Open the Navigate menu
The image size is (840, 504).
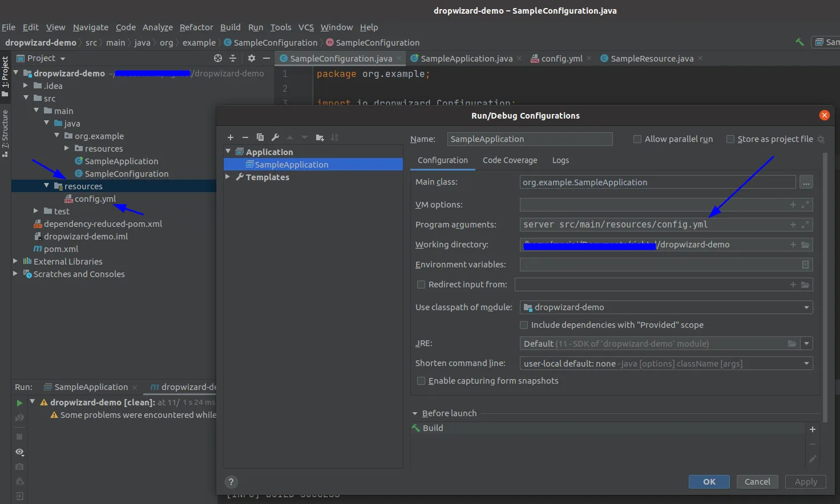coord(90,27)
